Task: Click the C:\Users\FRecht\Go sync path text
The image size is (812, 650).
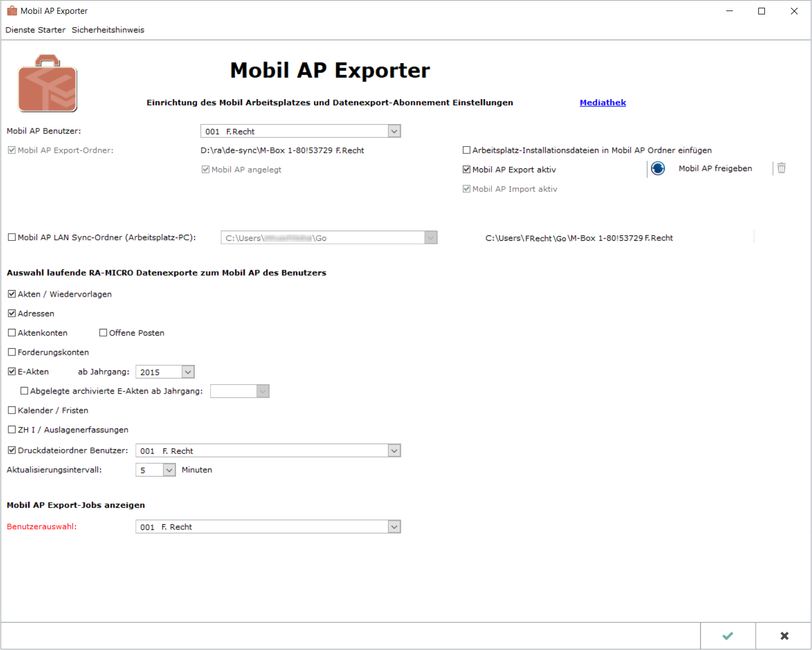Action: [579, 238]
